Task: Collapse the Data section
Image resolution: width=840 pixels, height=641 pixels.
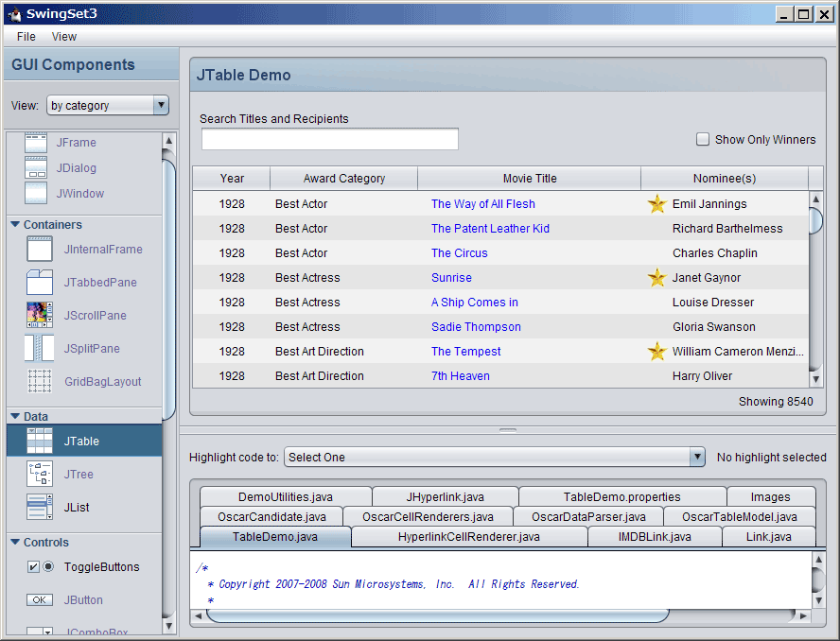Action: 15,416
